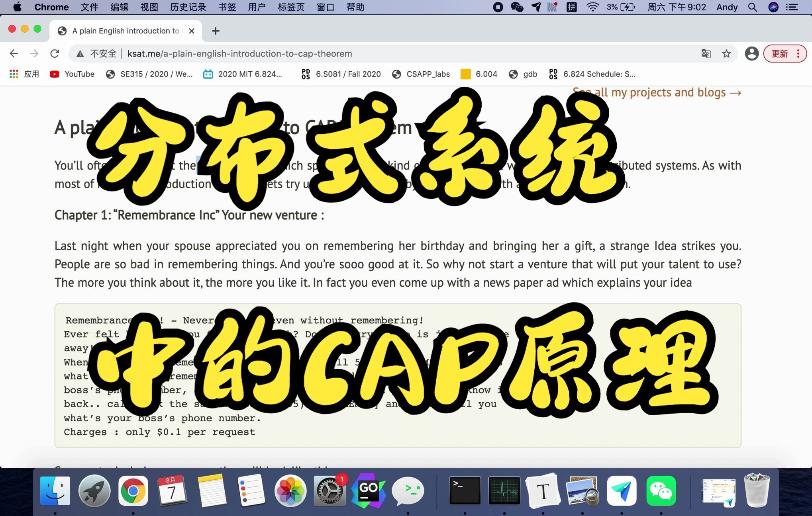Open the 2020 MIT 6.824 bookmark

[243, 74]
